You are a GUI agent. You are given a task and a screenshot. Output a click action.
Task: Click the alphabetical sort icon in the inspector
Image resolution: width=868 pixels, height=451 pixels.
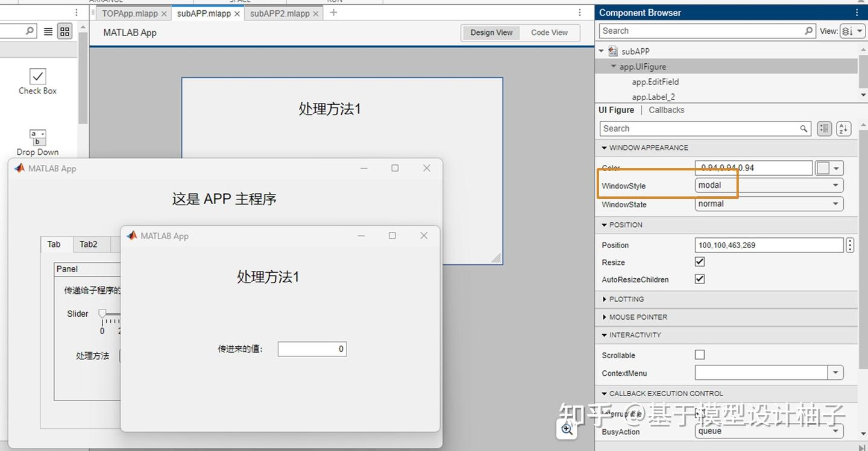[x=843, y=128]
